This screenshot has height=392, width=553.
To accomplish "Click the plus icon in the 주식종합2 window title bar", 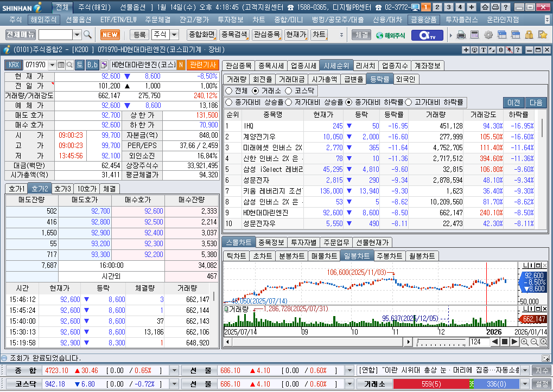I will (466, 50).
